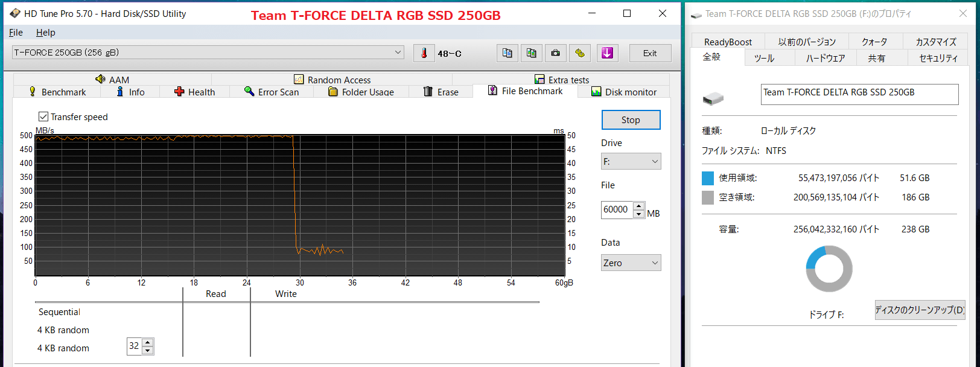Open クォータ tab in Properties window
The image size is (980, 367).
[874, 42]
